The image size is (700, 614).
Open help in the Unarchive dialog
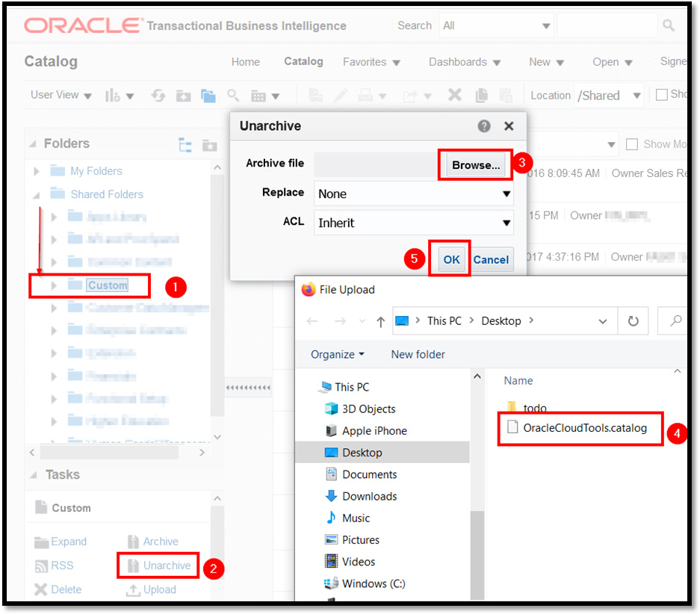(484, 126)
